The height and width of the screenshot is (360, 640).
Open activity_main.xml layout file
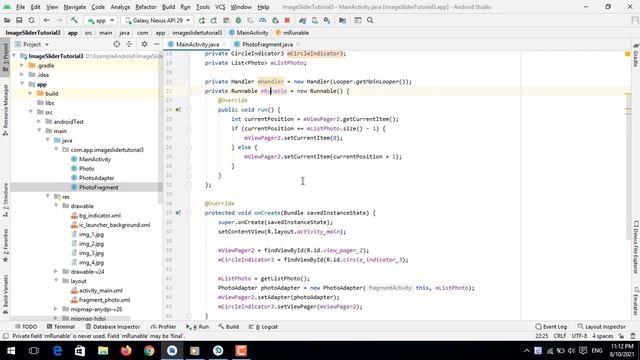point(100,291)
